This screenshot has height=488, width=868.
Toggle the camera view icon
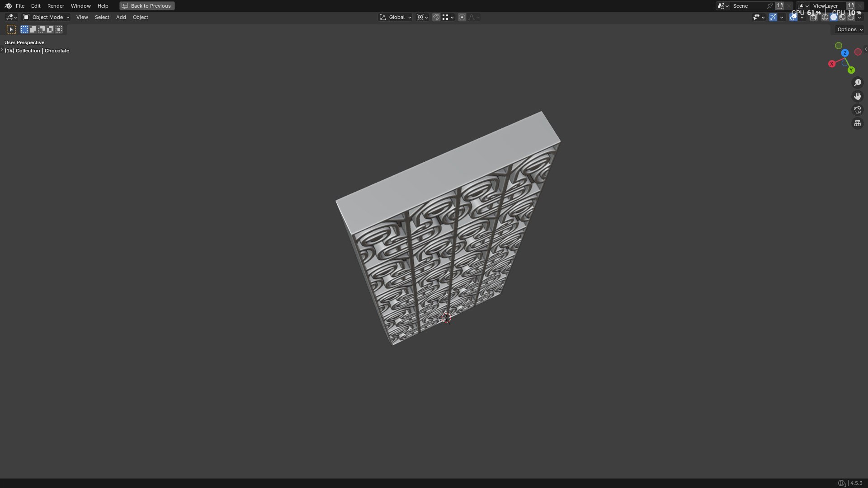857,110
